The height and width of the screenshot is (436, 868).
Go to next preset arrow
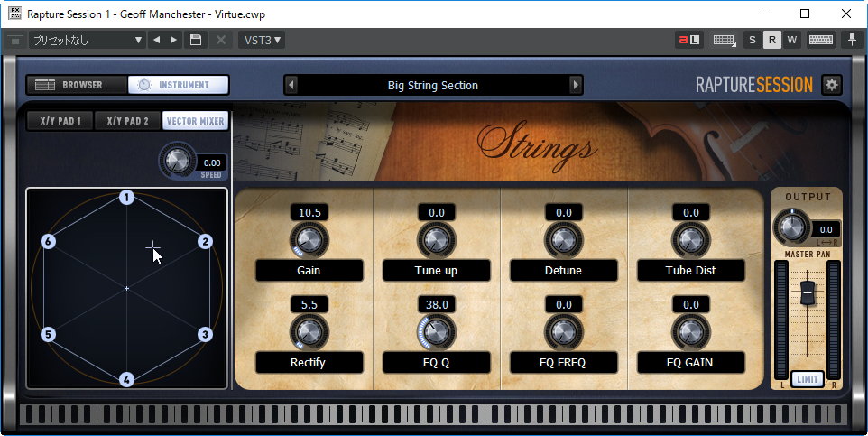click(173, 40)
